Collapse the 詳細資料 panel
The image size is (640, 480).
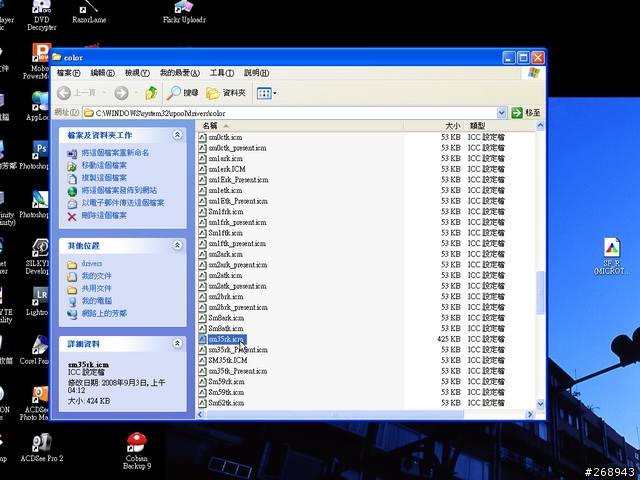coord(177,344)
